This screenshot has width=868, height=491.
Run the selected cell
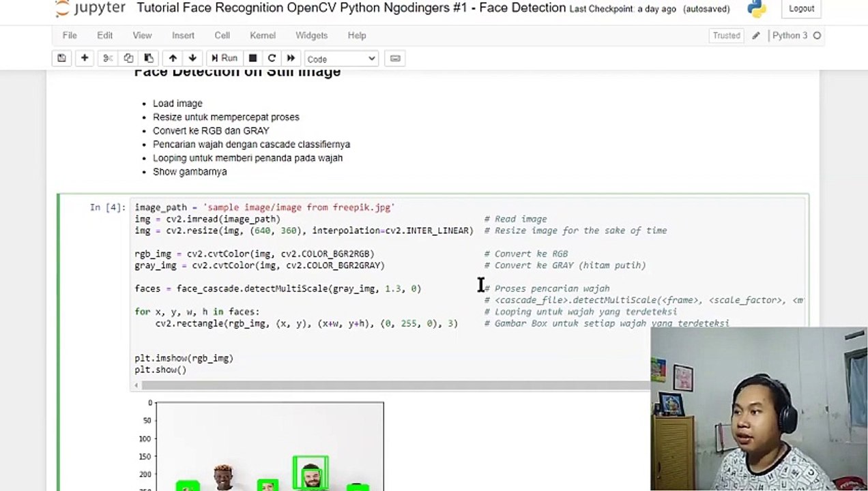tap(225, 59)
